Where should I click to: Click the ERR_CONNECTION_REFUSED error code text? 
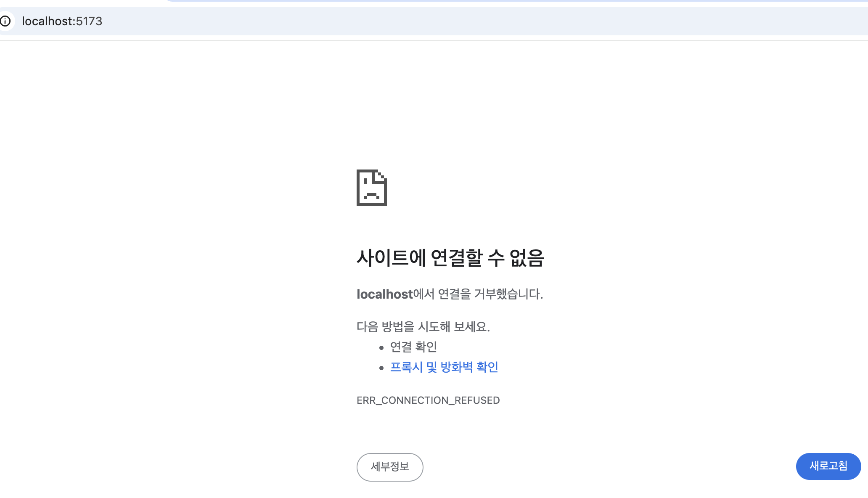coord(428,400)
